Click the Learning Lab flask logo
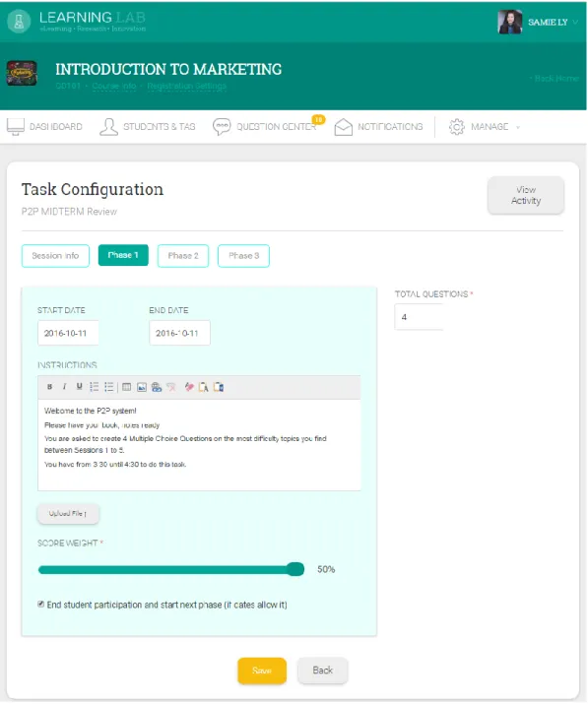 pyautogui.click(x=19, y=22)
